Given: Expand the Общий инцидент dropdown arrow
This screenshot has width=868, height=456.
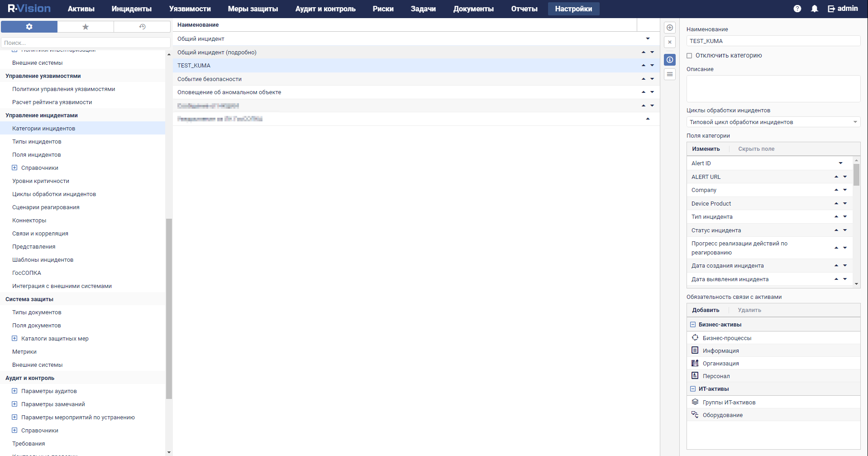Looking at the screenshot, I should point(648,38).
